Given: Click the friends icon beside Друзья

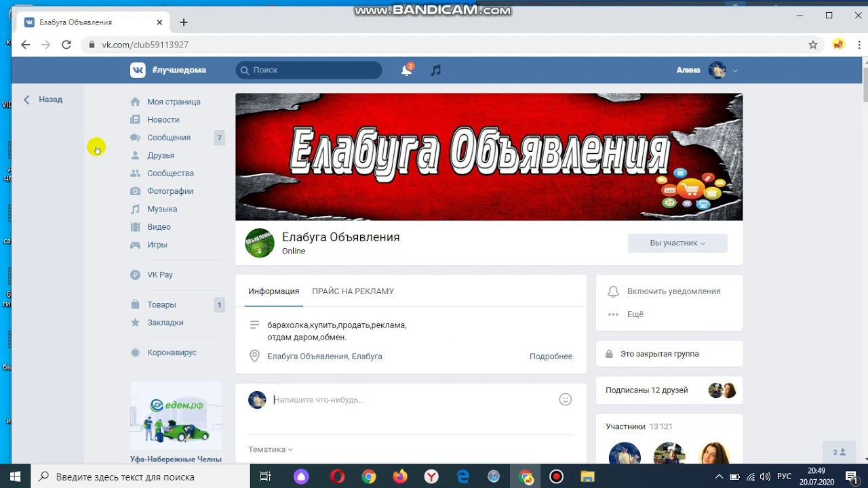Looking at the screenshot, I should pyautogui.click(x=135, y=155).
